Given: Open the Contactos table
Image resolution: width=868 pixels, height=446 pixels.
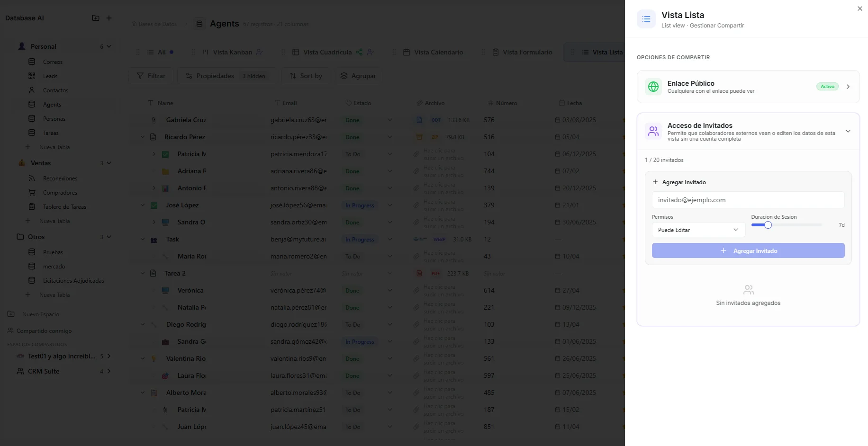Looking at the screenshot, I should pos(55,90).
